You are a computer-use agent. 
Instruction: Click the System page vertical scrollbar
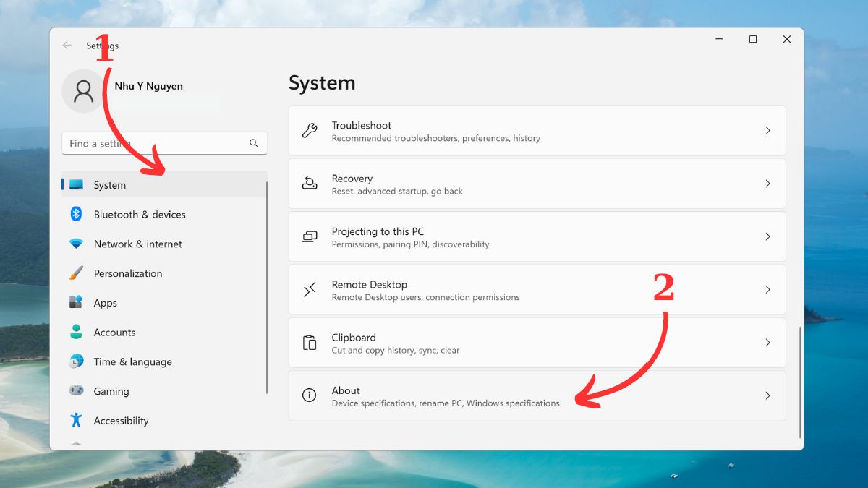(x=799, y=382)
